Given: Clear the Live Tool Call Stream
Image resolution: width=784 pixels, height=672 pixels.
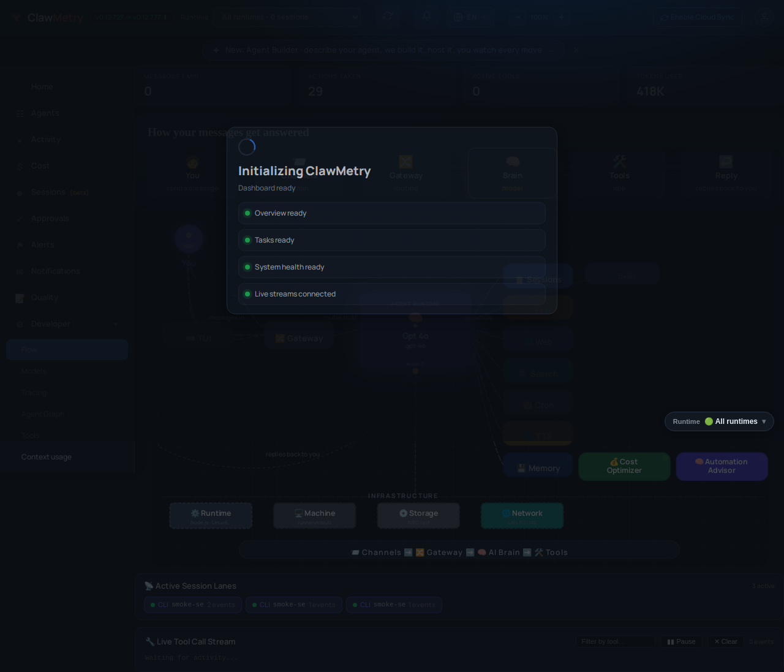Looking at the screenshot, I should [726, 641].
